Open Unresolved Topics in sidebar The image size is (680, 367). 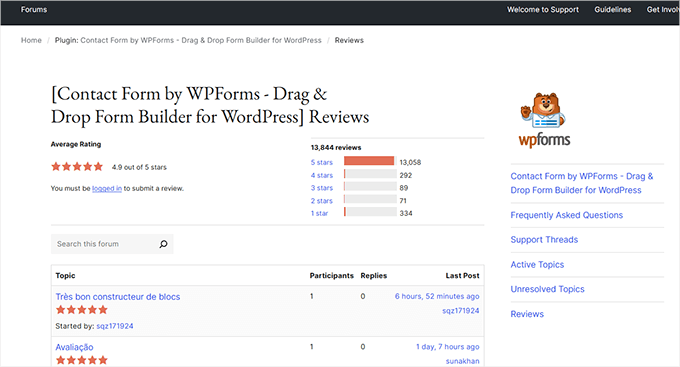point(547,289)
